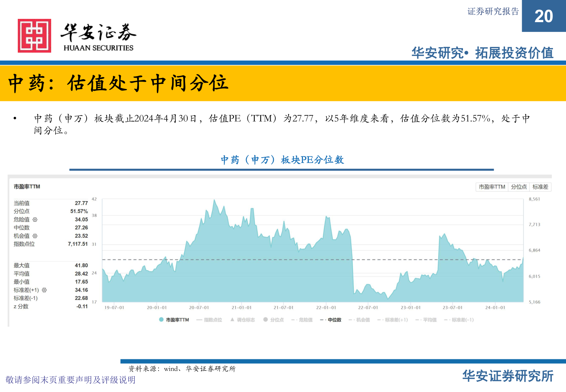Switch to the 分位点 tab
566x392 pixels.
518,187
